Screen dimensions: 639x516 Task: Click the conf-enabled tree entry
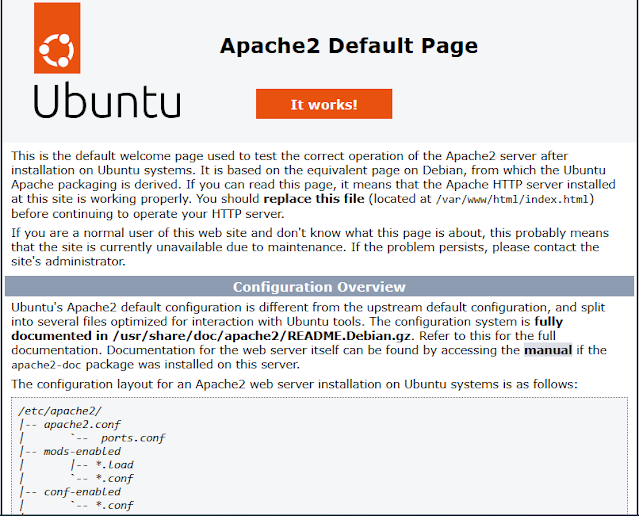point(82,492)
